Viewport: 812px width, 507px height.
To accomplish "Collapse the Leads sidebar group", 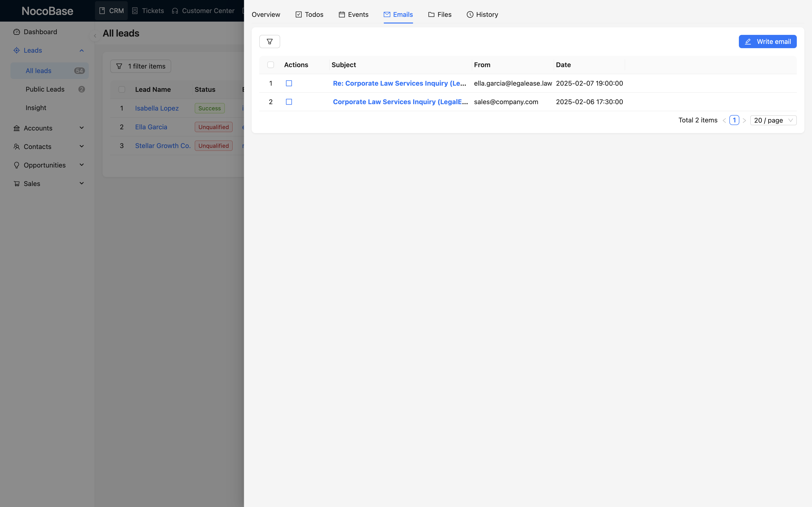I will pos(81,50).
